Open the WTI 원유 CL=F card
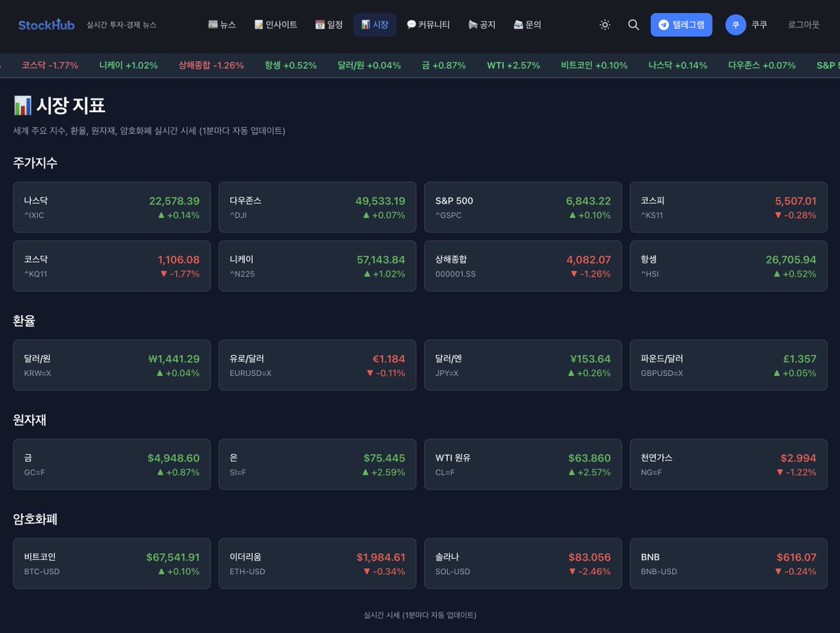The width and height of the screenshot is (840, 633). pos(523,464)
